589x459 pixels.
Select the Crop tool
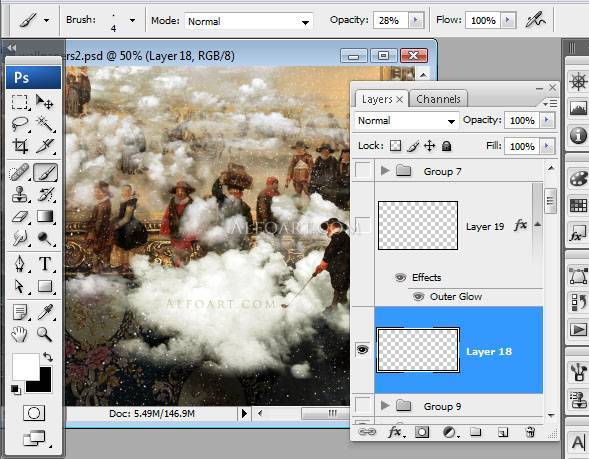coord(19,146)
